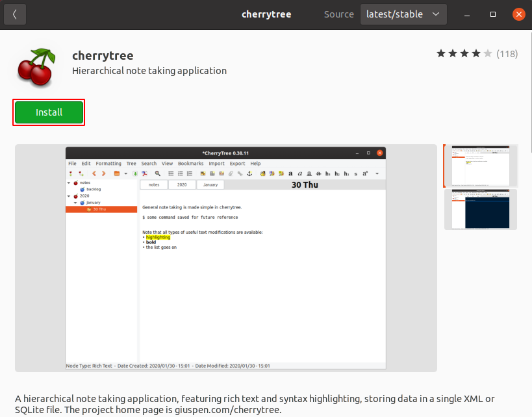Close the window with orange X button
The width and height of the screenshot is (532, 417).
pos(519,14)
